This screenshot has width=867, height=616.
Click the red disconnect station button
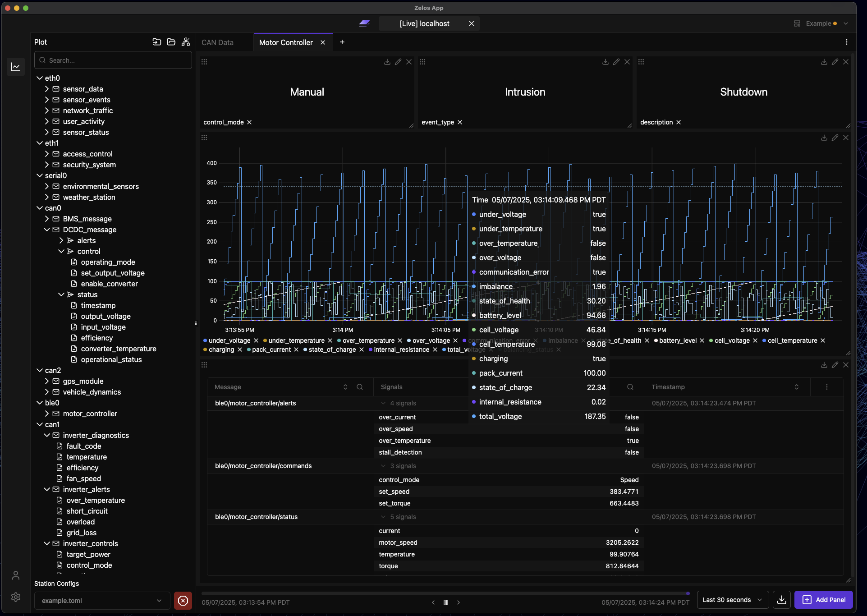coord(183,601)
